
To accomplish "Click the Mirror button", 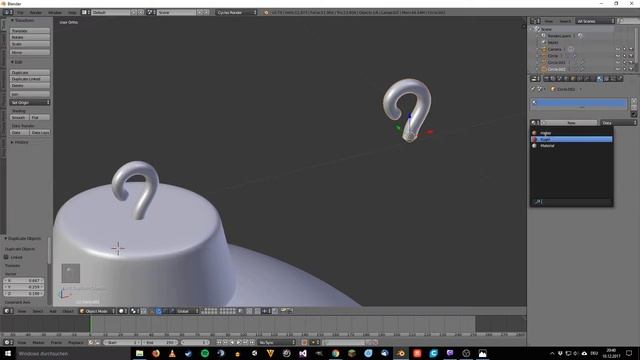I will point(30,52).
